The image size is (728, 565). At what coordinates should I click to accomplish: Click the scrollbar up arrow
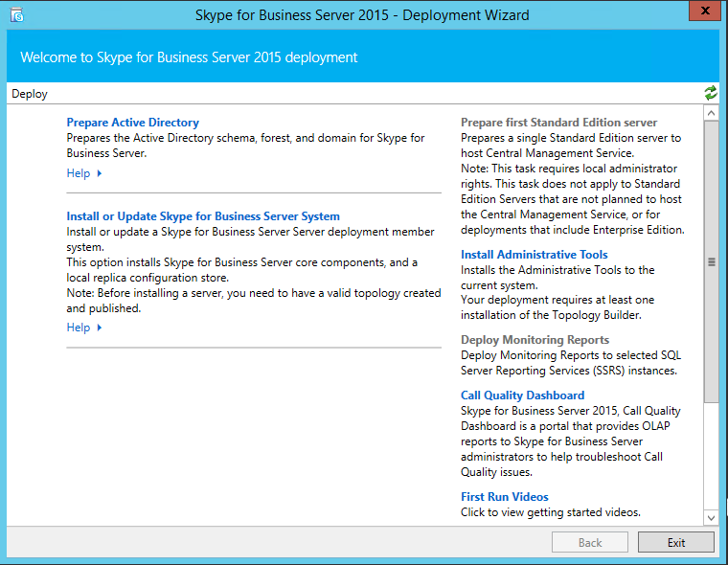[x=711, y=114]
